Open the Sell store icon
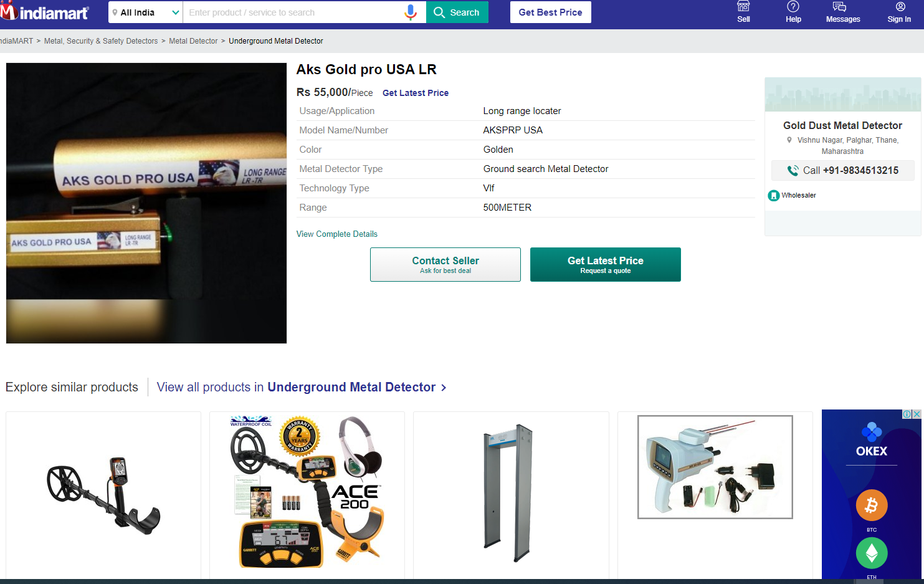 click(743, 12)
